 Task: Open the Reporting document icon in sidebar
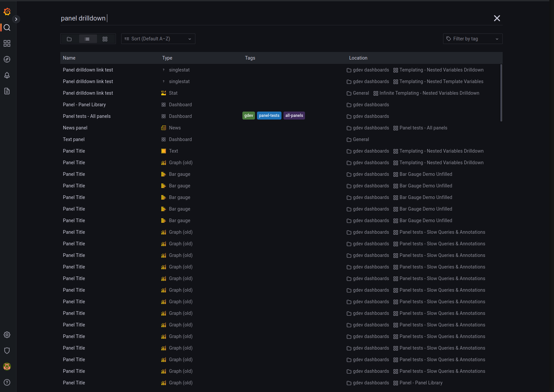click(7, 91)
